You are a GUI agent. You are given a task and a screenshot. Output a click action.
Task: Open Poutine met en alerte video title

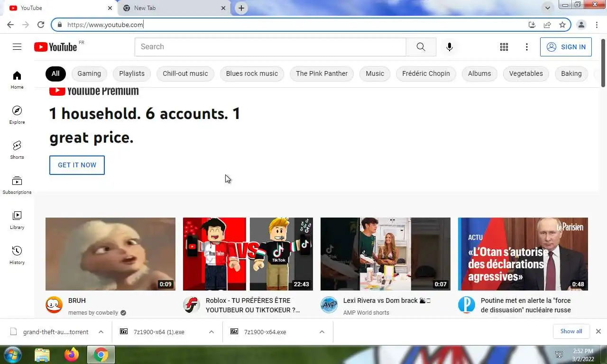click(x=526, y=305)
